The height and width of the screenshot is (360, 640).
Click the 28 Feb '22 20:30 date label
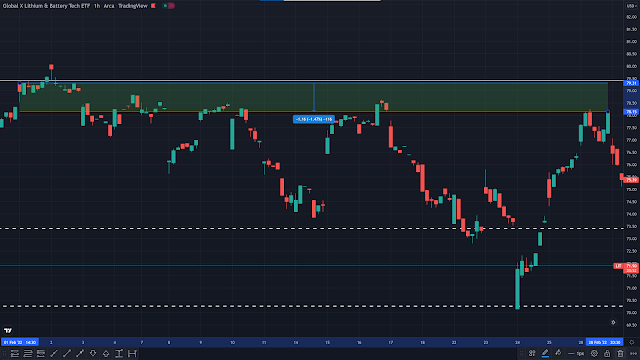point(604,342)
